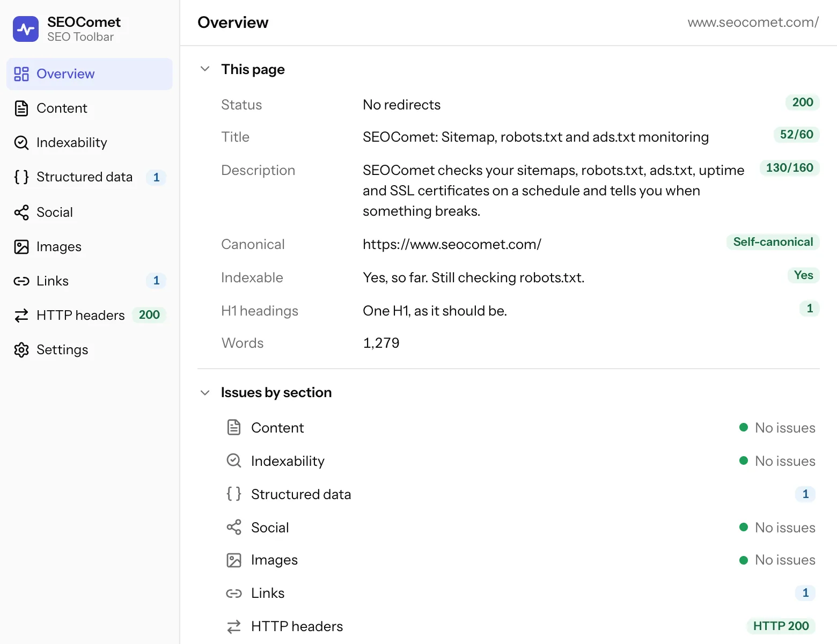Click the Settings gear icon
This screenshot has height=644, width=837.
[x=21, y=350]
